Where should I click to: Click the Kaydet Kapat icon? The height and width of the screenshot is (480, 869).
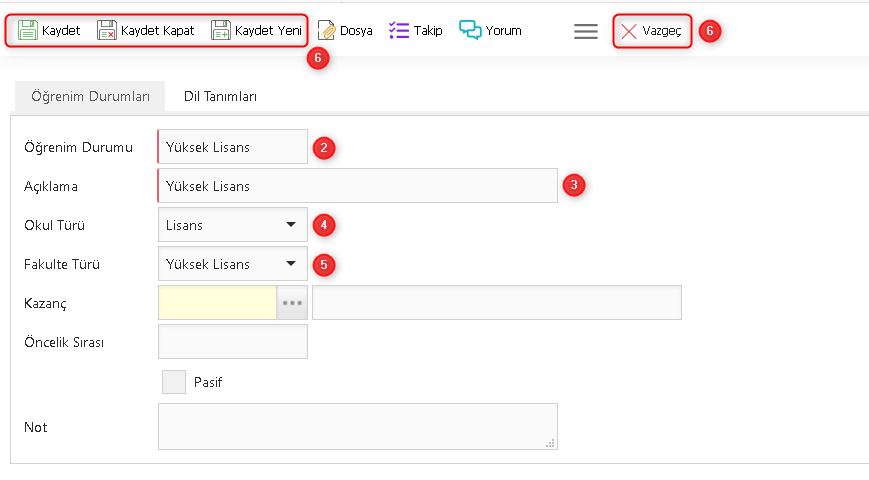[x=107, y=31]
